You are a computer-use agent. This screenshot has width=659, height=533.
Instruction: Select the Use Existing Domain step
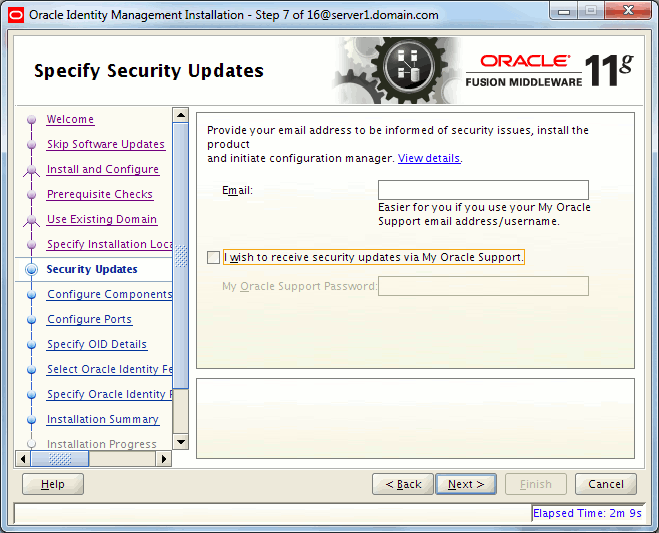102,219
